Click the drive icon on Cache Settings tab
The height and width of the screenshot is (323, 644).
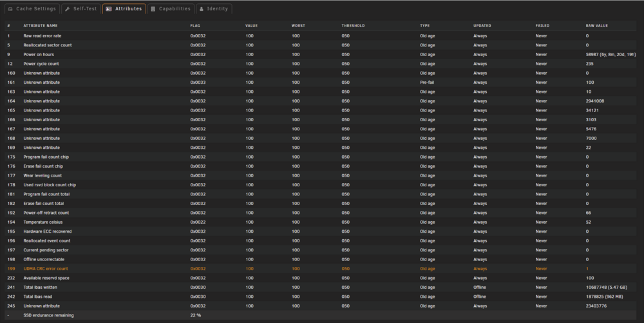click(10, 8)
